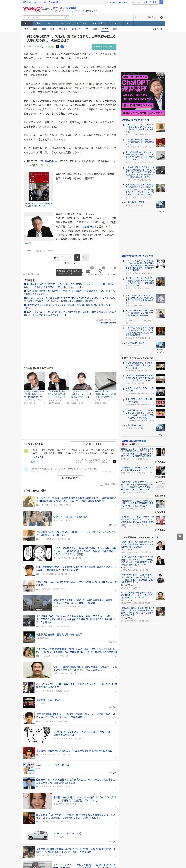Viewport: 186px width, 868px height.
Task: Click the うーん reaction icon
Action: pos(104,461)
